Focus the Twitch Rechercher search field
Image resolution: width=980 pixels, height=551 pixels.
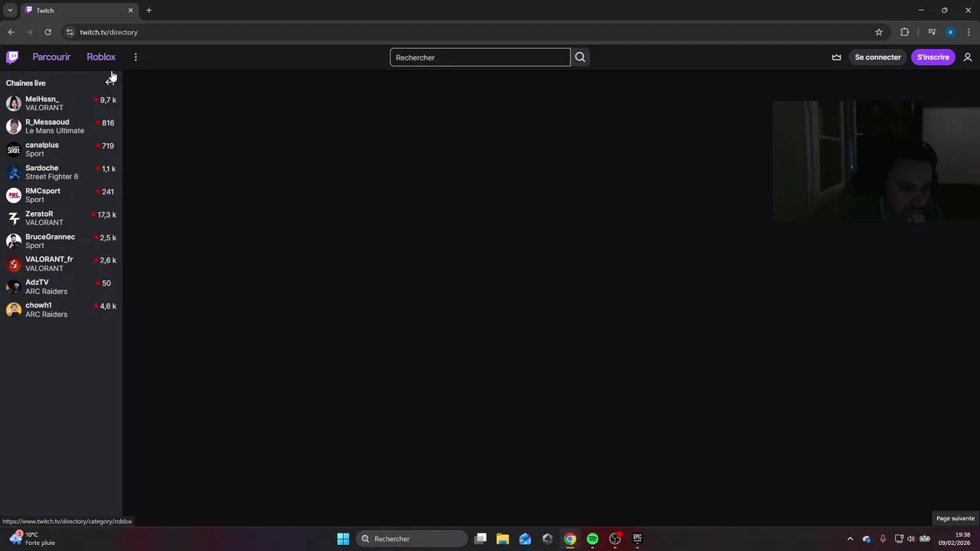click(480, 57)
